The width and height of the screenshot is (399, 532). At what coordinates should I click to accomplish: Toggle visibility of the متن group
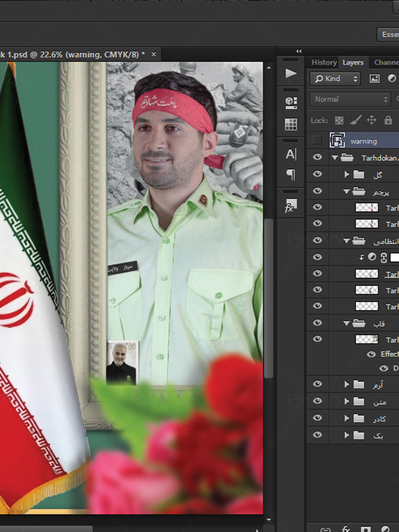coord(317,401)
